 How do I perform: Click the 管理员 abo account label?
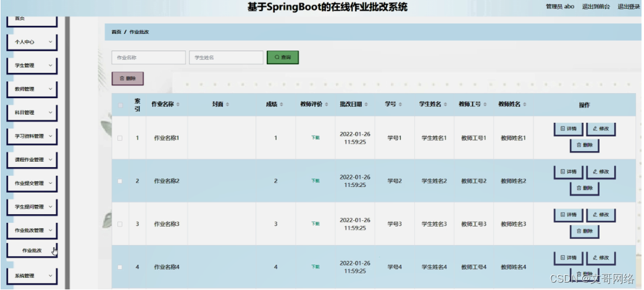(560, 7)
